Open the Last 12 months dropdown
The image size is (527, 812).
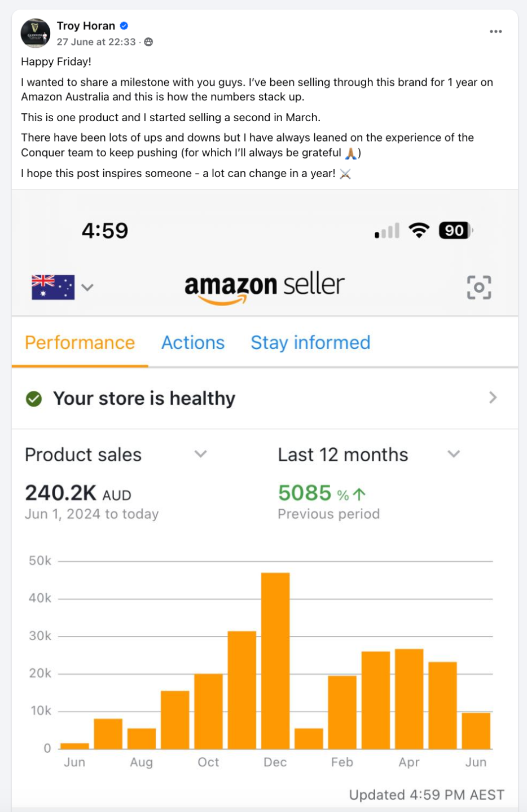click(x=454, y=454)
